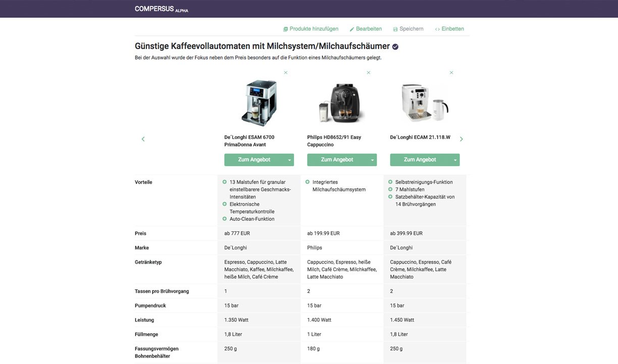Select the Speichern link text
The width and height of the screenshot is (618, 364).
pos(411,29)
